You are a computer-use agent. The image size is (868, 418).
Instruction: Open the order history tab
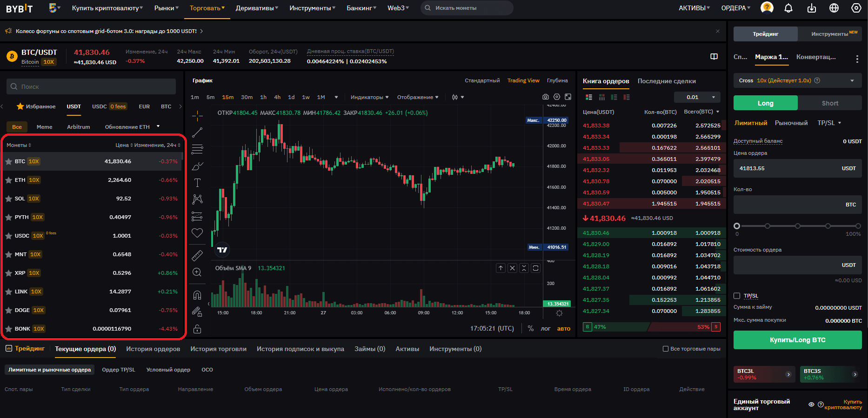click(x=153, y=349)
